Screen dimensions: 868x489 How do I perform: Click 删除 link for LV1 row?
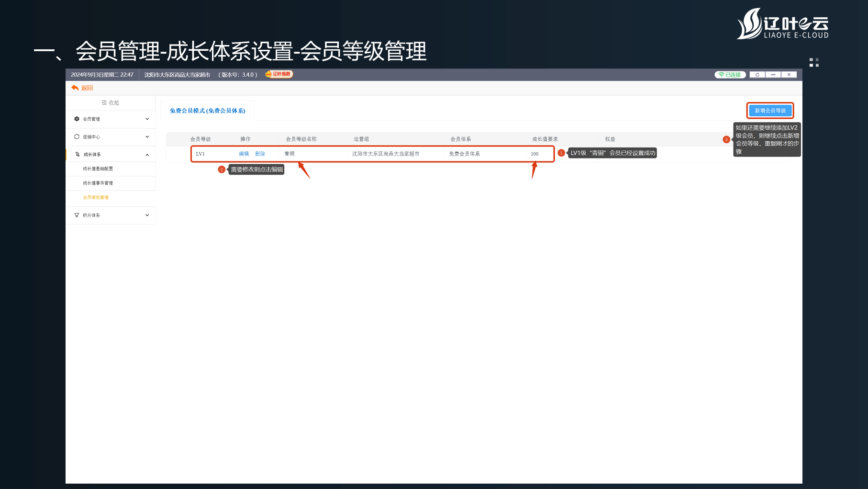point(260,154)
